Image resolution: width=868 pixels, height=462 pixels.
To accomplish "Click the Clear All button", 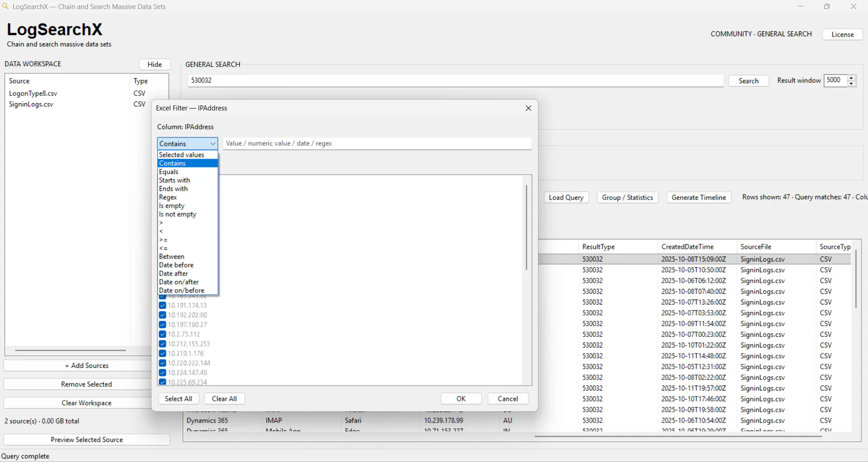I will 224,399.
